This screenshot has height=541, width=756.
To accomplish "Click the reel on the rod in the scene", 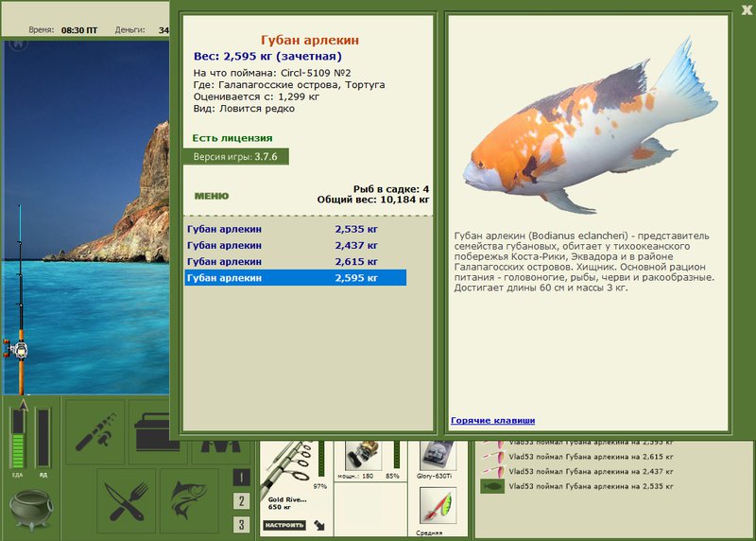I will (x=15, y=349).
